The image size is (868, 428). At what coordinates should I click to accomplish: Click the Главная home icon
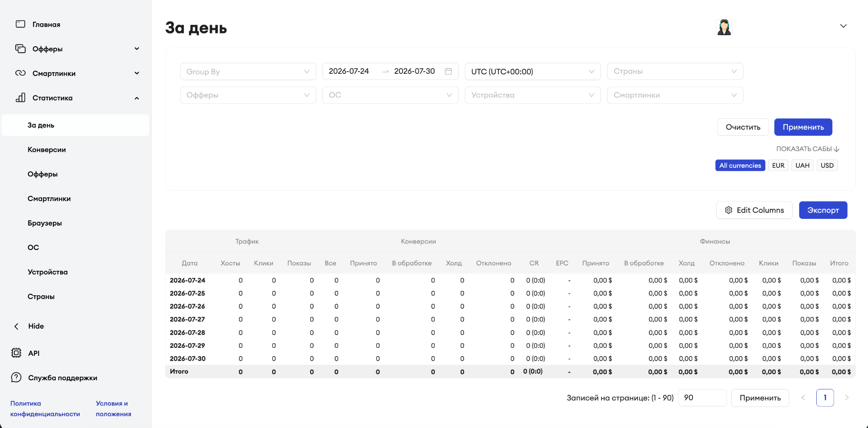pyautogui.click(x=20, y=24)
